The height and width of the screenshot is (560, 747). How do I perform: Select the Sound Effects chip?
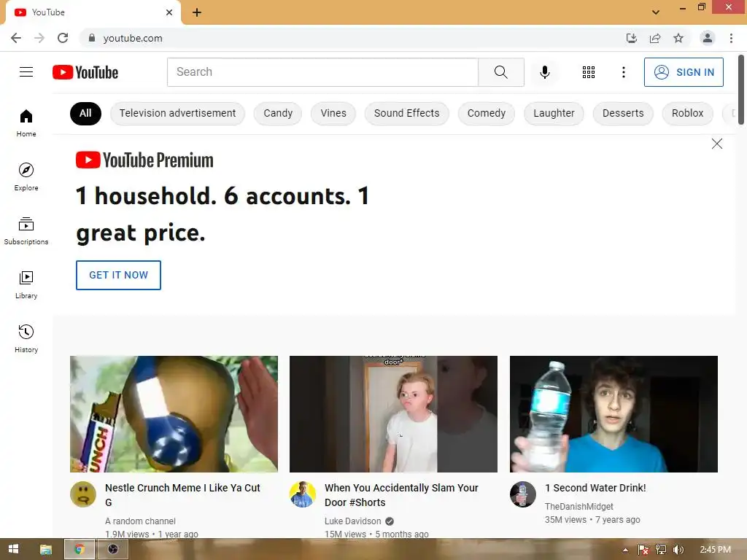point(406,113)
